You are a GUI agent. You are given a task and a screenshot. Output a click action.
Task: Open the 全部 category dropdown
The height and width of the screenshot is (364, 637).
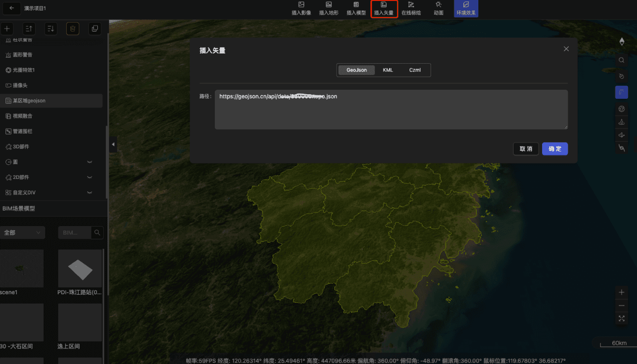click(23, 233)
